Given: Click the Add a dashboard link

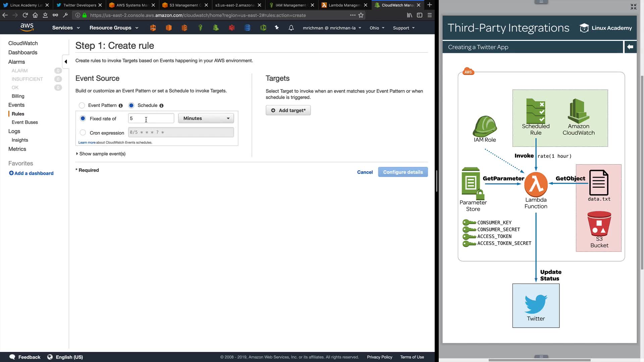Looking at the screenshot, I should (31, 173).
